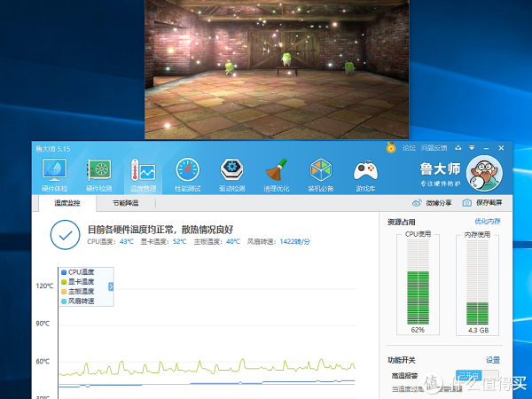This screenshot has width=532, height=399.
Task: Switch to 温度监控 tab
Action: (x=67, y=203)
